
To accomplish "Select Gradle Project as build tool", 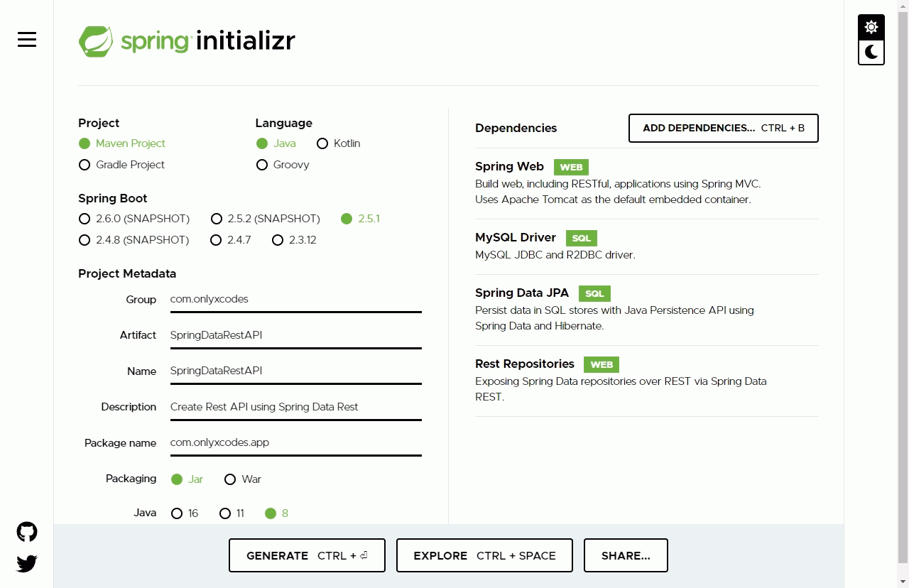I will (x=84, y=165).
